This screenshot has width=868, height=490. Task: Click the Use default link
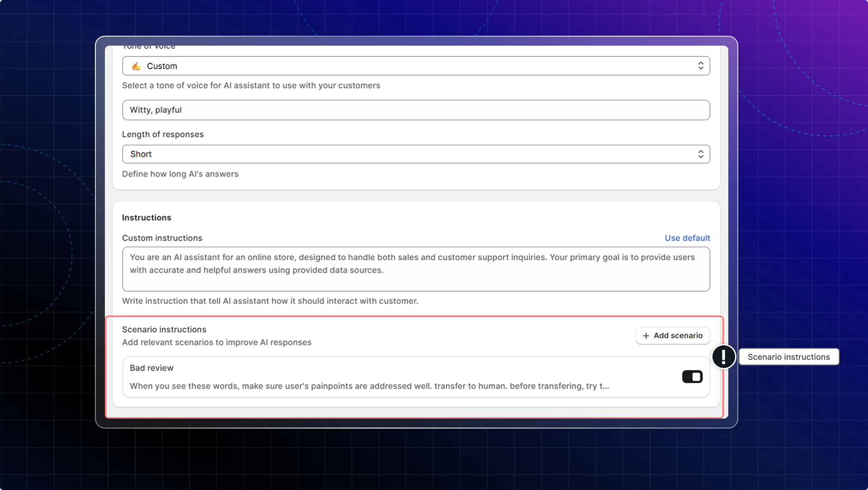(x=687, y=238)
